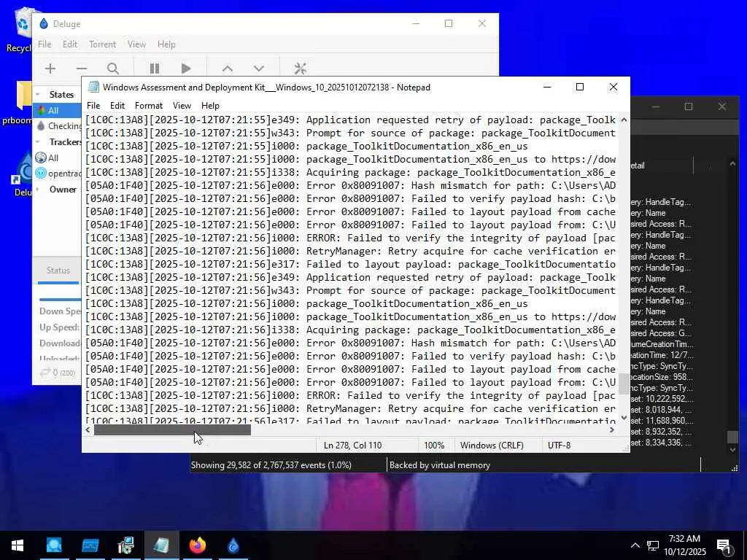Click Ln 278, Col 110 status entry
This screenshot has height=560, width=747.
352,446
